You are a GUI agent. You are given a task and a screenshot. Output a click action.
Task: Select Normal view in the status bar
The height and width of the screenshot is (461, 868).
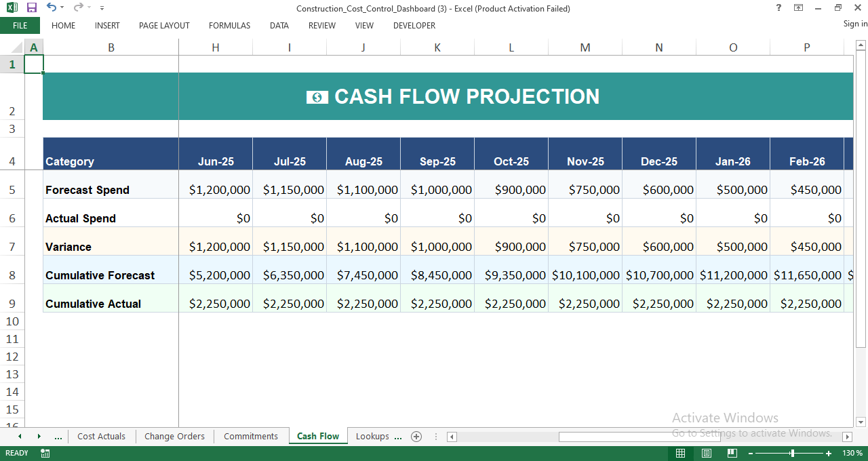[680, 453]
